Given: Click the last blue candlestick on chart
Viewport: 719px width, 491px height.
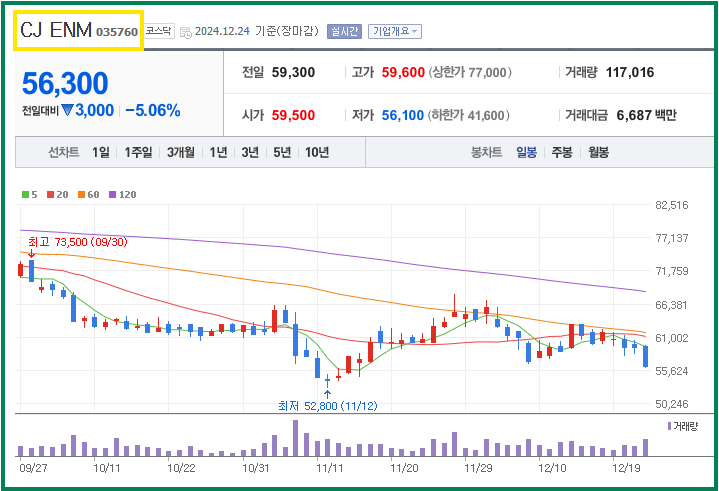Looking at the screenshot, I should [x=646, y=357].
